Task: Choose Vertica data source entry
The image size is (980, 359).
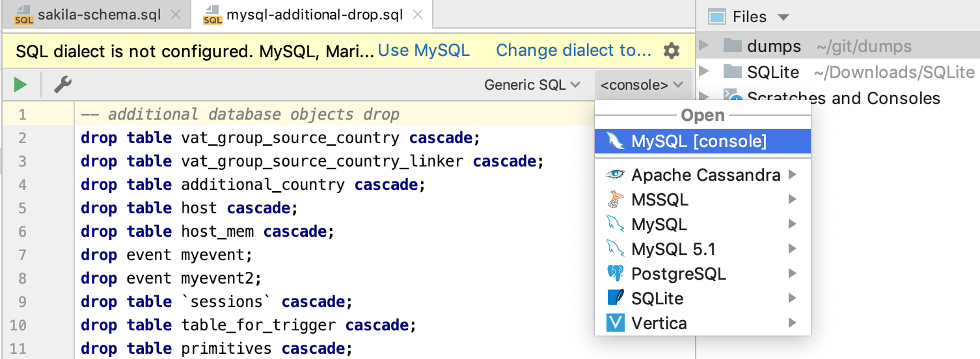Action: coord(703,323)
